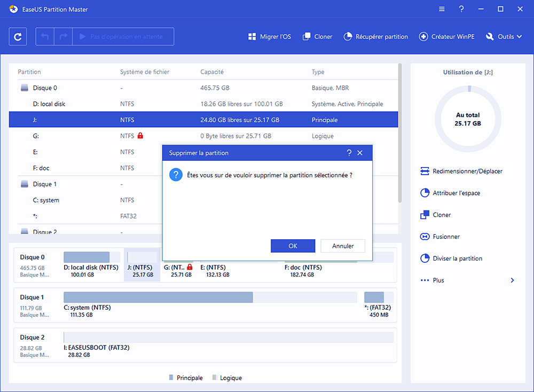Click the Disque 2 label in disk map
534x392 pixels.
click(x=32, y=337)
